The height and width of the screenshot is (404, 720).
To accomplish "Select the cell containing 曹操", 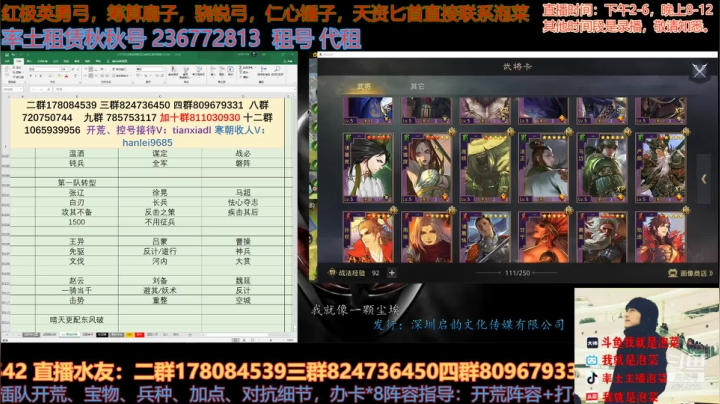I will [242, 241].
